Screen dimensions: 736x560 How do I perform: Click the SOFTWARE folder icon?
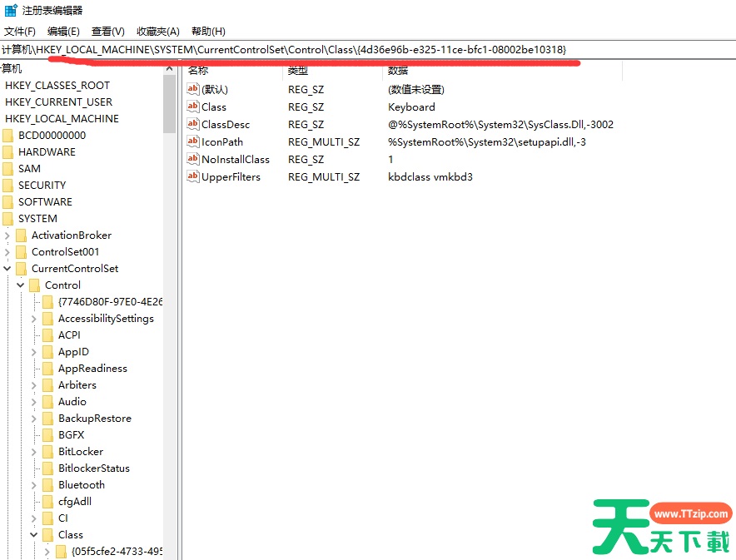8,202
